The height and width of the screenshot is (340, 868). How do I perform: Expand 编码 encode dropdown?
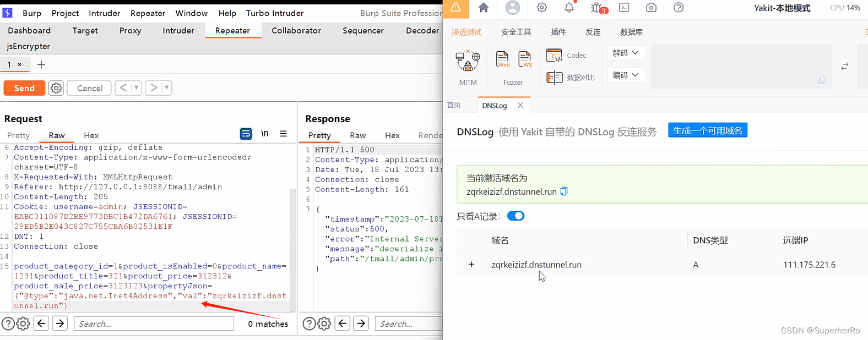pos(626,75)
